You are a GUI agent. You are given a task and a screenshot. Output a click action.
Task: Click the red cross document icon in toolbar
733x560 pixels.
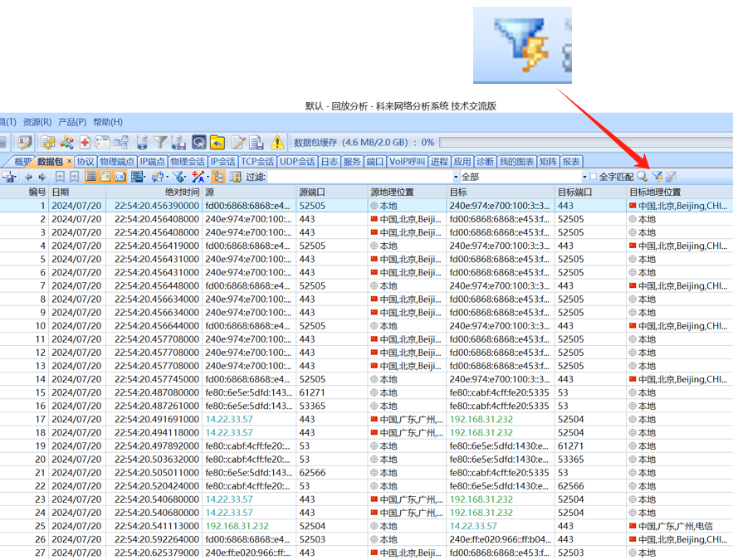[84, 143]
